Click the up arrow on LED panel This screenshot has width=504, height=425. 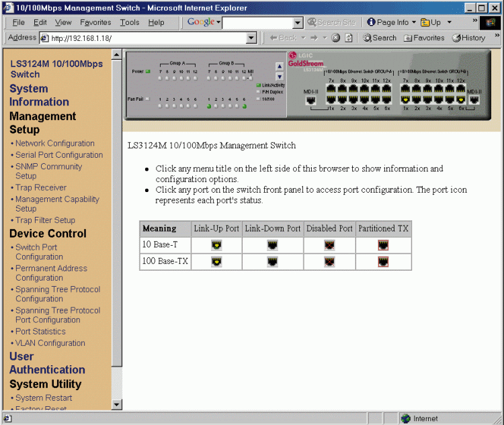[x=280, y=66]
